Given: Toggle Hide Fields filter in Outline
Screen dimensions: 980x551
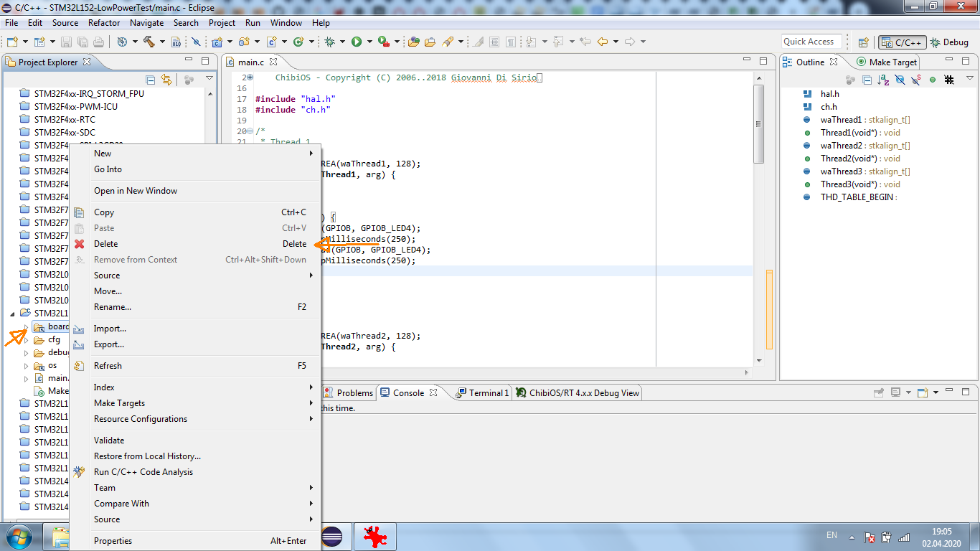Looking at the screenshot, I should (900, 80).
